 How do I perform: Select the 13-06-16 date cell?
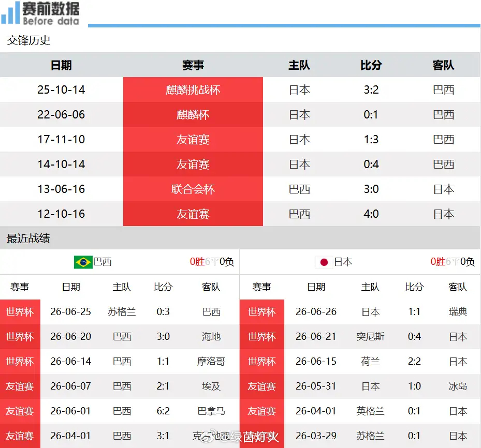[x=61, y=189]
